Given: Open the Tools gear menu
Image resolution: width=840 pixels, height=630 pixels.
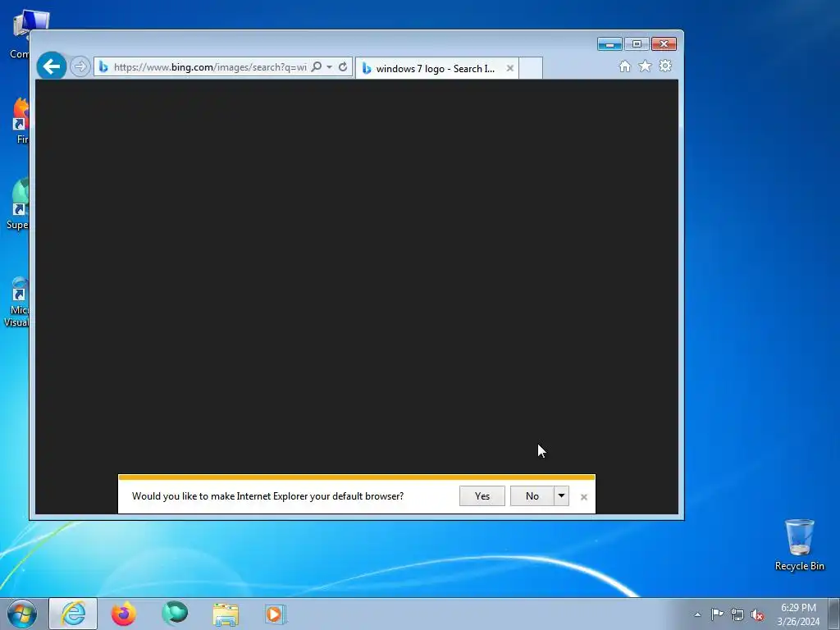Looking at the screenshot, I should click(665, 66).
